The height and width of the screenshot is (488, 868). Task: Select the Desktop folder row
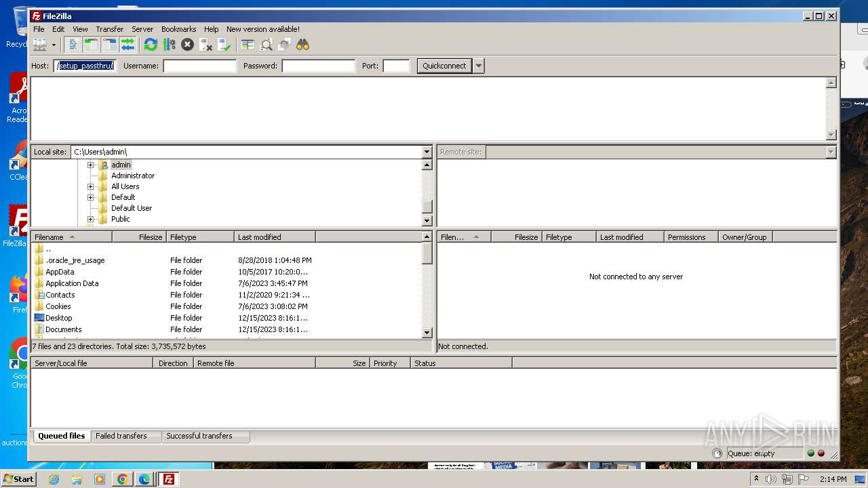(x=226, y=318)
